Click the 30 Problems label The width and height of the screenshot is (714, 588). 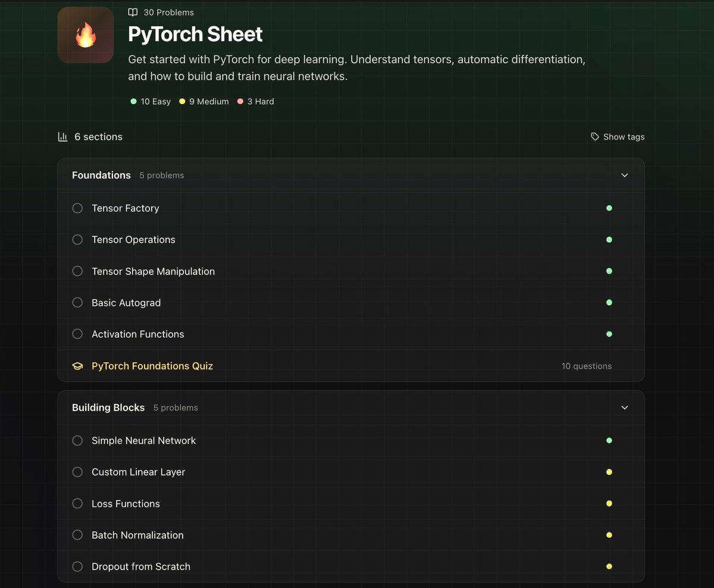168,12
